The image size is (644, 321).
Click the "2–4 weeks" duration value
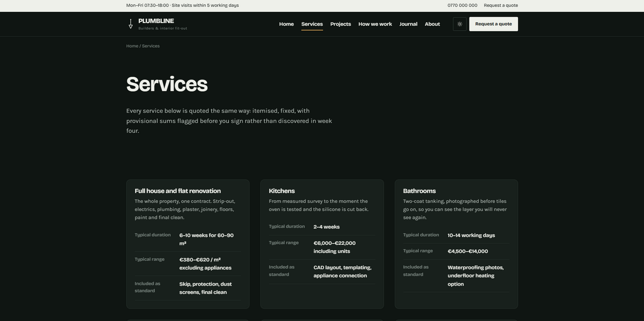pyautogui.click(x=326, y=227)
